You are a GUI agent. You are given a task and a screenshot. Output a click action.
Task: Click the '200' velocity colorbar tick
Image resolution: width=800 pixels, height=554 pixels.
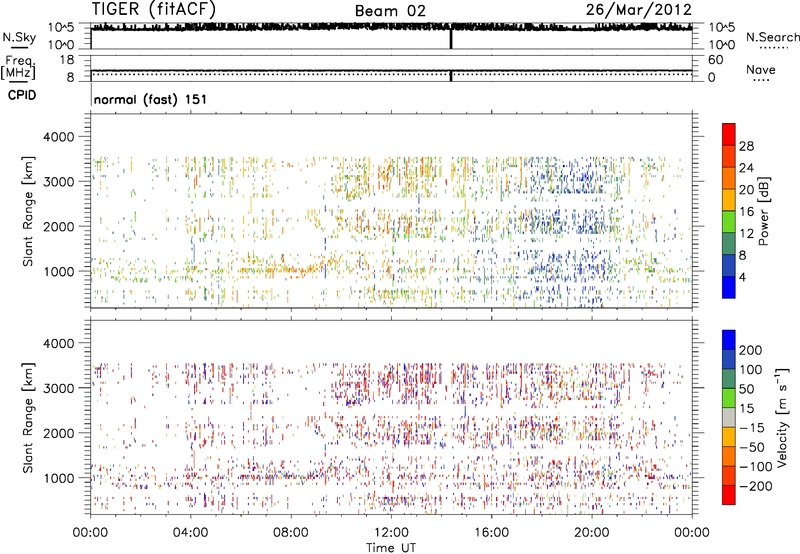click(x=751, y=350)
